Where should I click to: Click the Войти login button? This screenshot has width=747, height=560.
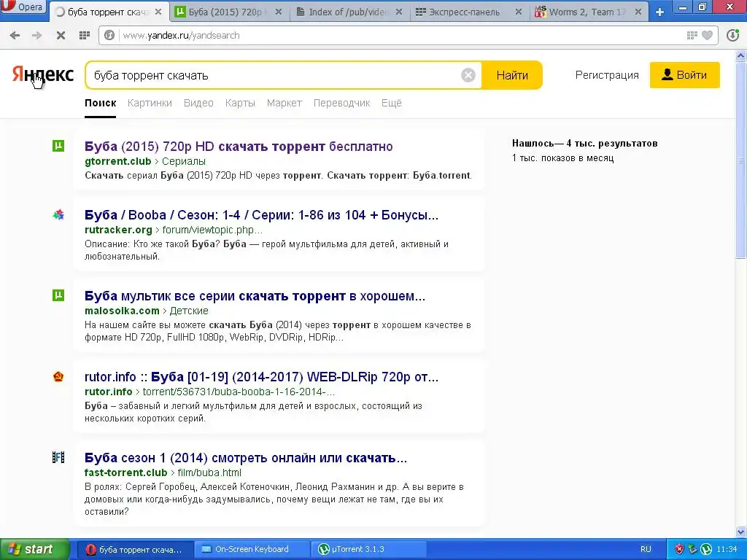(684, 75)
